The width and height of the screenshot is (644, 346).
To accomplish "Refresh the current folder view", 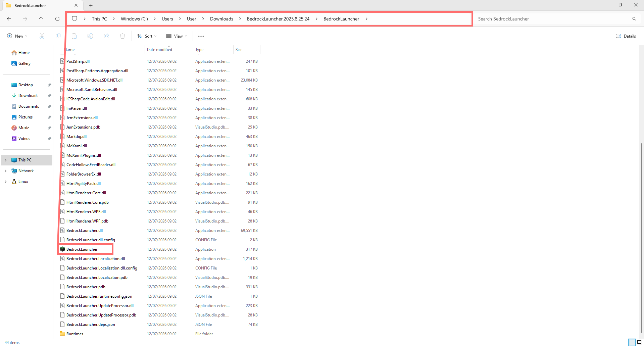I will pyautogui.click(x=57, y=19).
